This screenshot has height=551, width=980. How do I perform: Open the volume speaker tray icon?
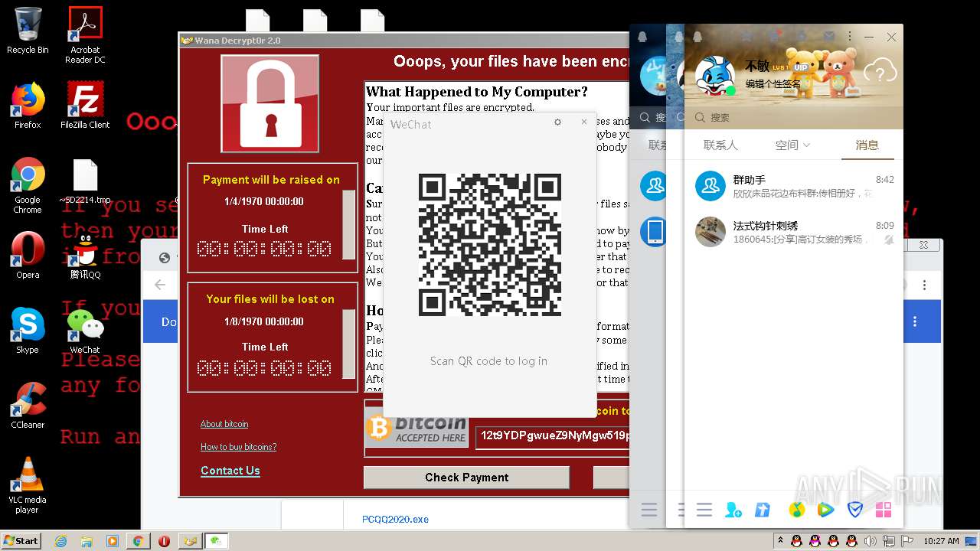click(x=870, y=541)
